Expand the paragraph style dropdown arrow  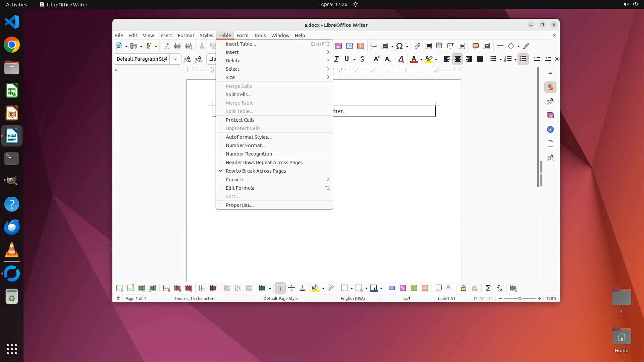(x=175, y=59)
